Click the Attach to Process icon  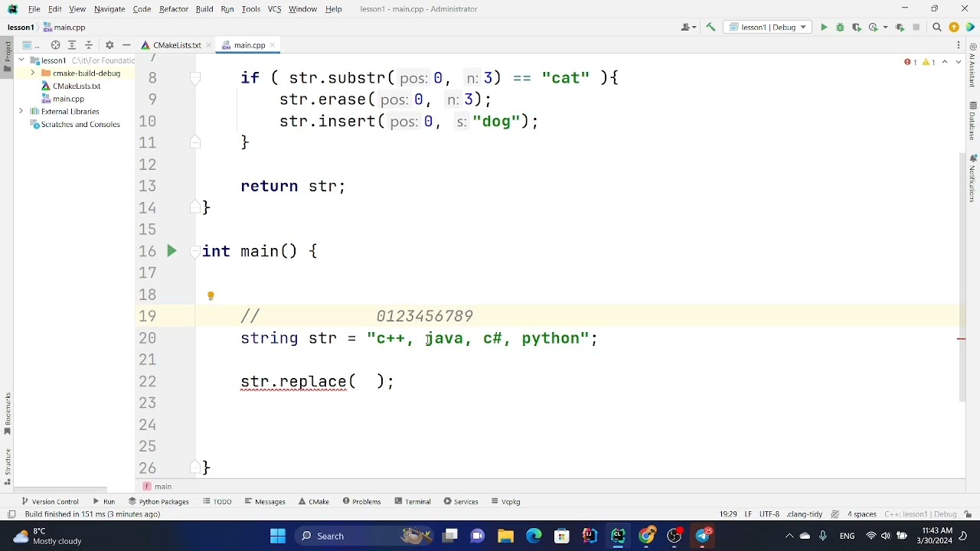click(x=900, y=28)
